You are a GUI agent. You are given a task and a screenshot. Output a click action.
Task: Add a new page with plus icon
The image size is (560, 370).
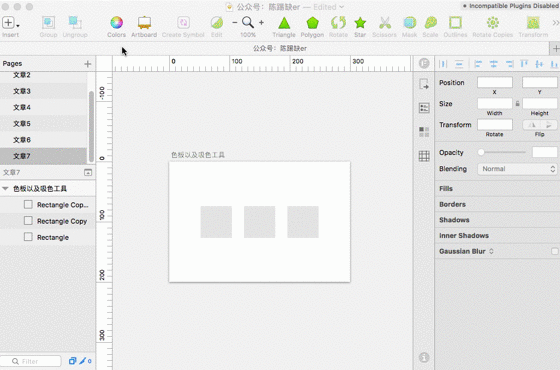(x=88, y=64)
